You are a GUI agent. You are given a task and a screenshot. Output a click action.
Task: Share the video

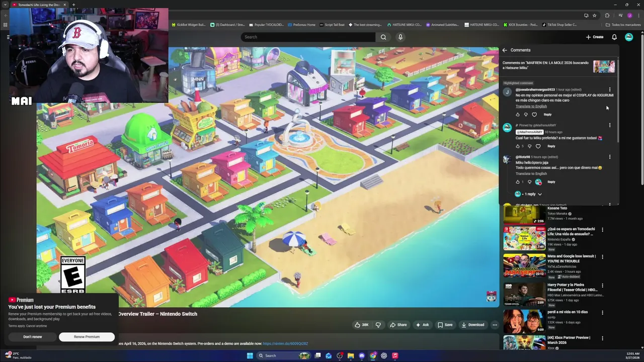pos(398,325)
